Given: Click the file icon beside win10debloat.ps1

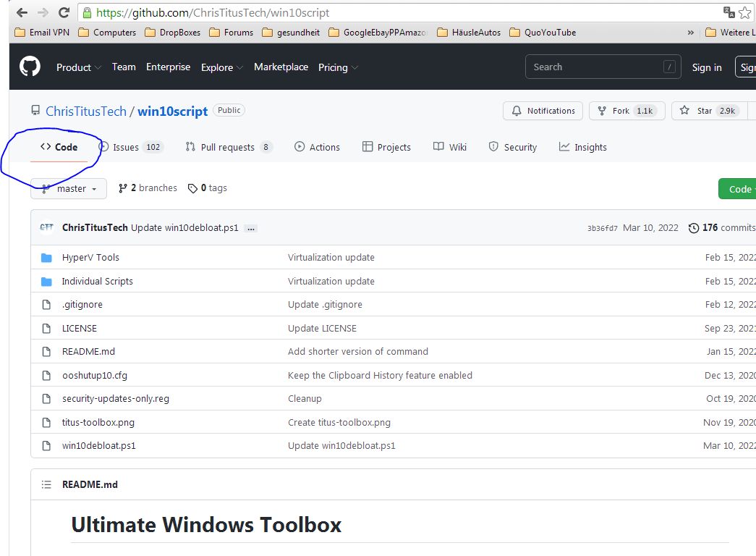Looking at the screenshot, I should (46, 445).
